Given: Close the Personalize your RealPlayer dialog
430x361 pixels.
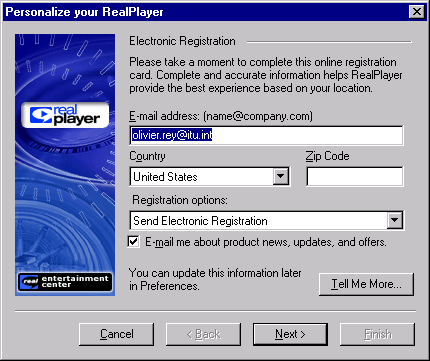Looking at the screenshot, I should coord(417,12).
